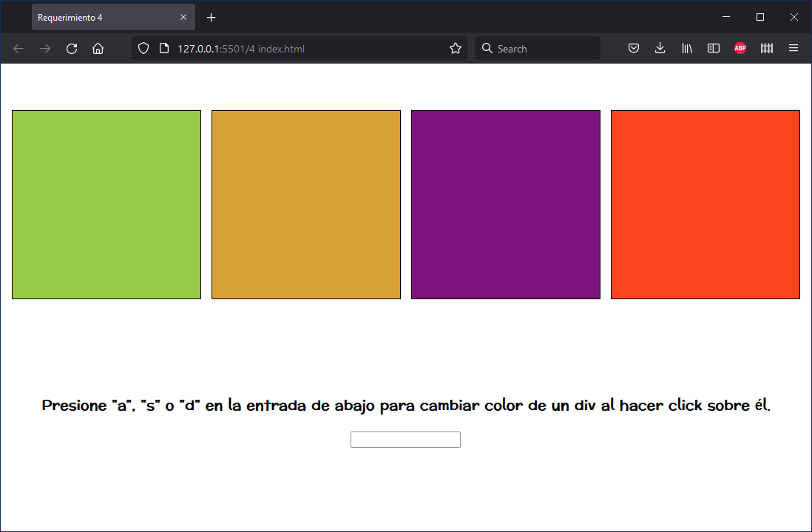Open the downloads panel icon

660,48
